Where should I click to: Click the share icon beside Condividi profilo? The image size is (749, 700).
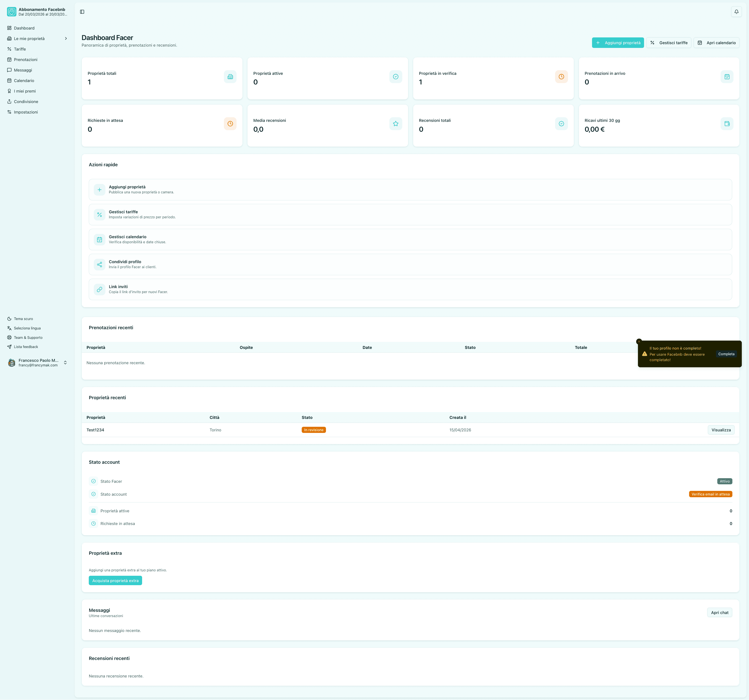(99, 264)
